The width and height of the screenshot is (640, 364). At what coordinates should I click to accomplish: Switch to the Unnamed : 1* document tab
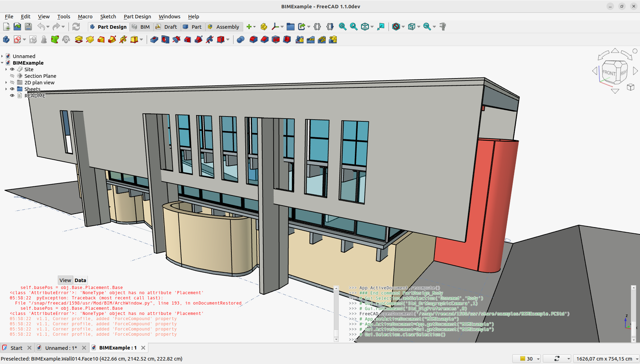tap(61, 348)
